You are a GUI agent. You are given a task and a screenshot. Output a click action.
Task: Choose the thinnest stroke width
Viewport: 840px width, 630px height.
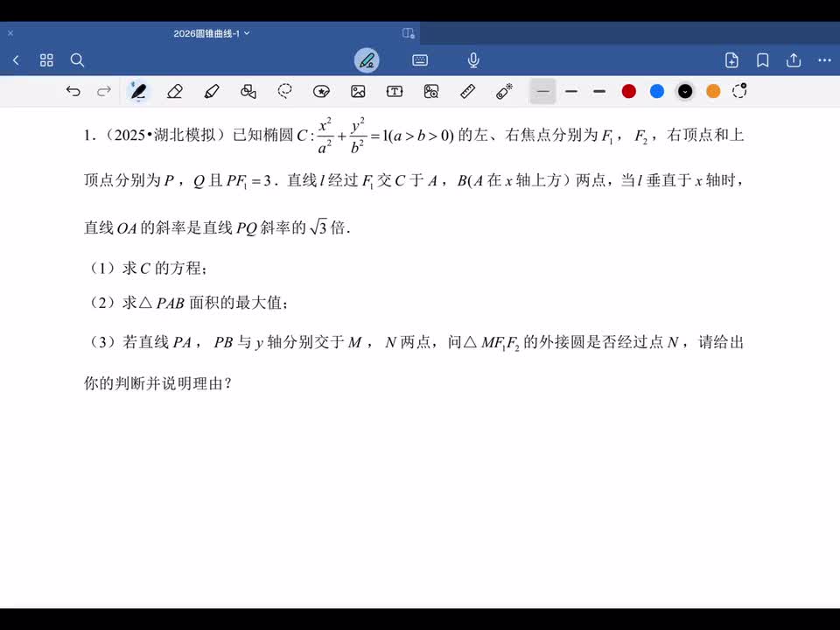pos(542,92)
